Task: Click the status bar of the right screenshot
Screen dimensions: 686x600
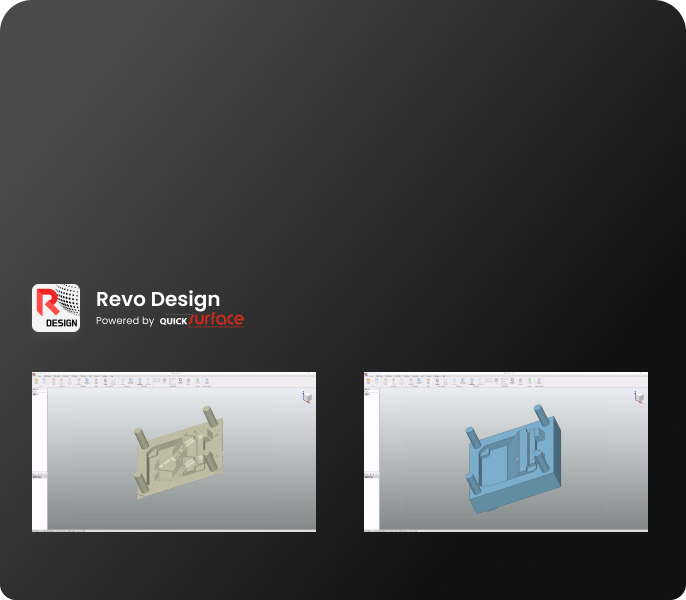Action: (506, 530)
